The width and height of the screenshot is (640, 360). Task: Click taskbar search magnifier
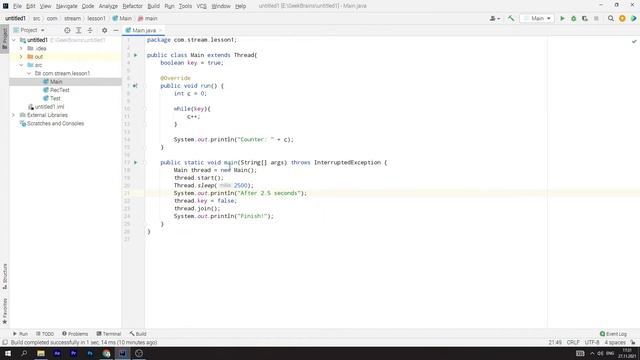pos(24,353)
